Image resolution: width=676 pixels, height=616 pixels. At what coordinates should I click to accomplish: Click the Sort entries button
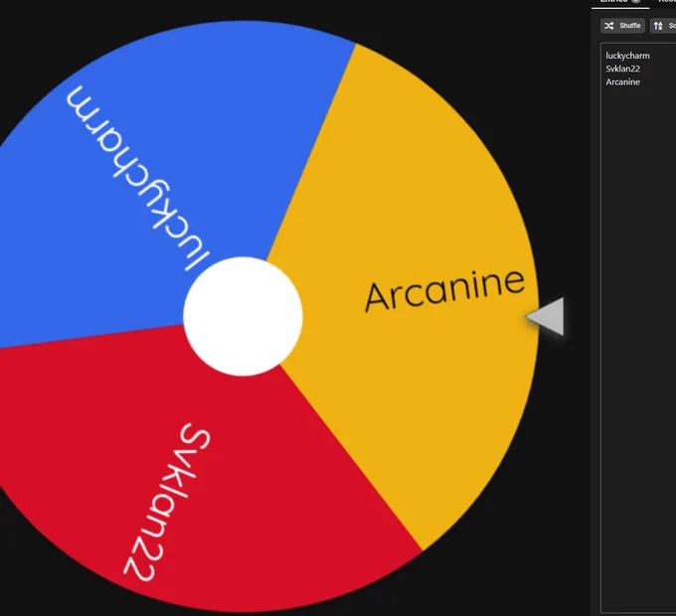[x=663, y=26]
